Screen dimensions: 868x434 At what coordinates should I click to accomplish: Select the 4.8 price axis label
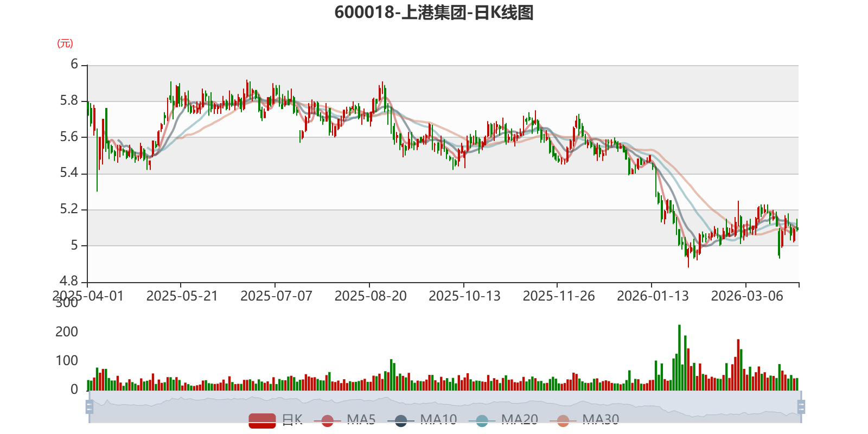69,281
